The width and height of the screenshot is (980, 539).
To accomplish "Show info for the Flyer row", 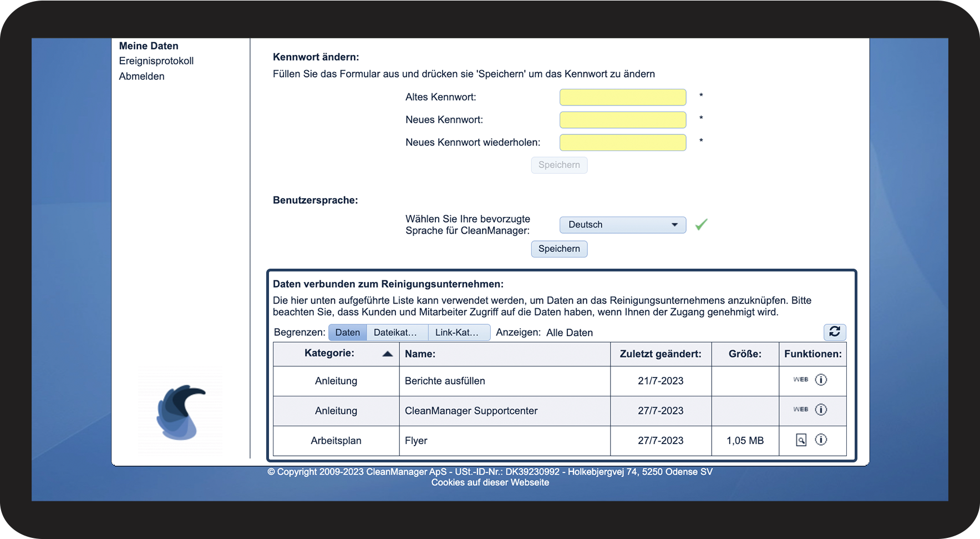I will pos(821,440).
